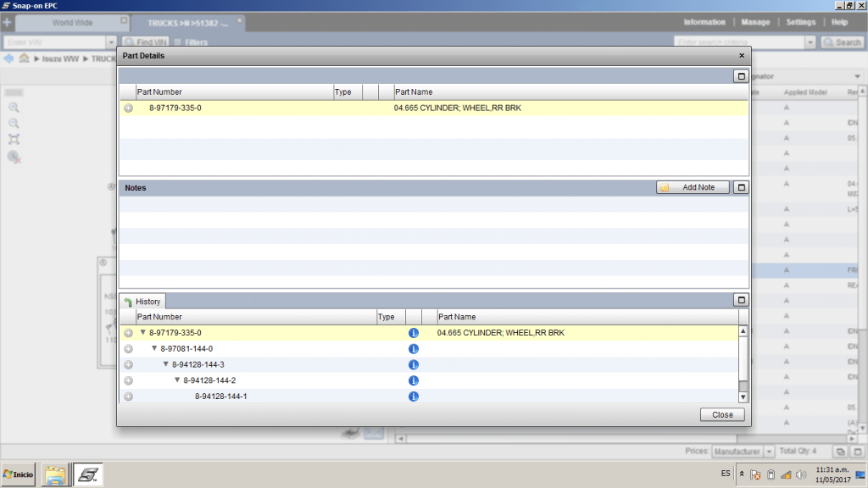Click zoom in magnifier in left sidebar

tap(14, 108)
